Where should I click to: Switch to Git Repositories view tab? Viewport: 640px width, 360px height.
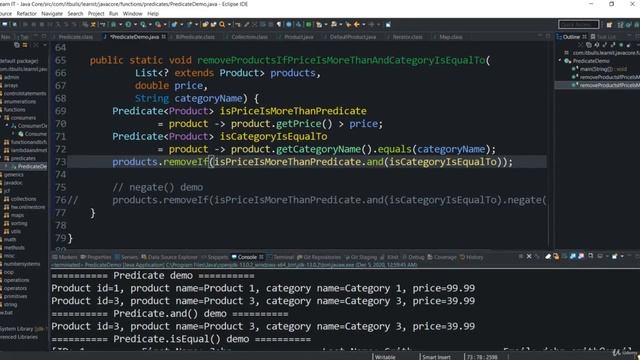319,257
